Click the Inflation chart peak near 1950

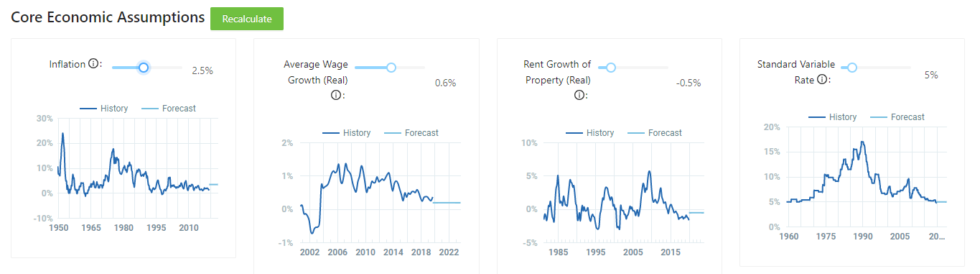(x=62, y=134)
